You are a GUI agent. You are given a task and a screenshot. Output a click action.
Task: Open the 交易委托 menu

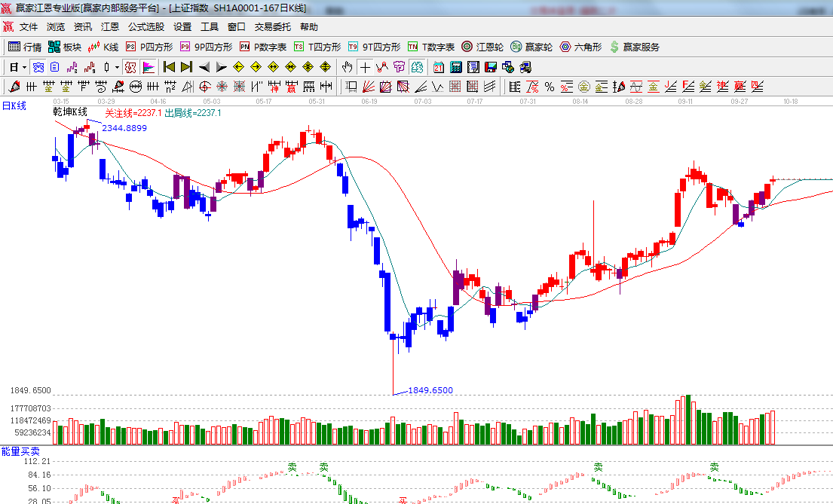point(272,26)
